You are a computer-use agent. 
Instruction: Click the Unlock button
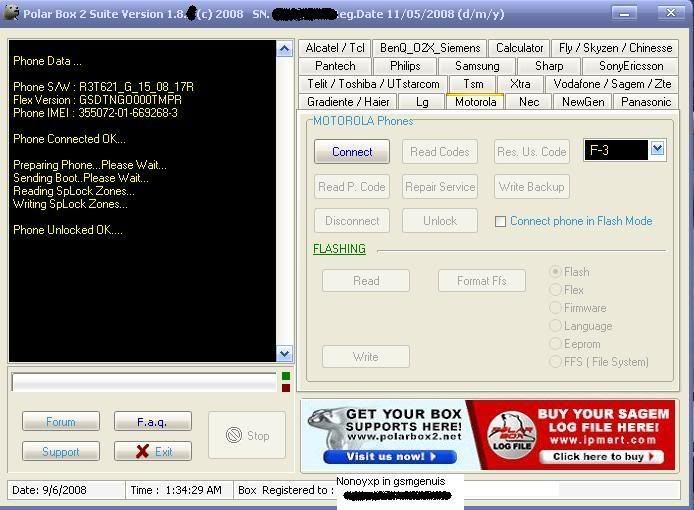[x=440, y=221]
